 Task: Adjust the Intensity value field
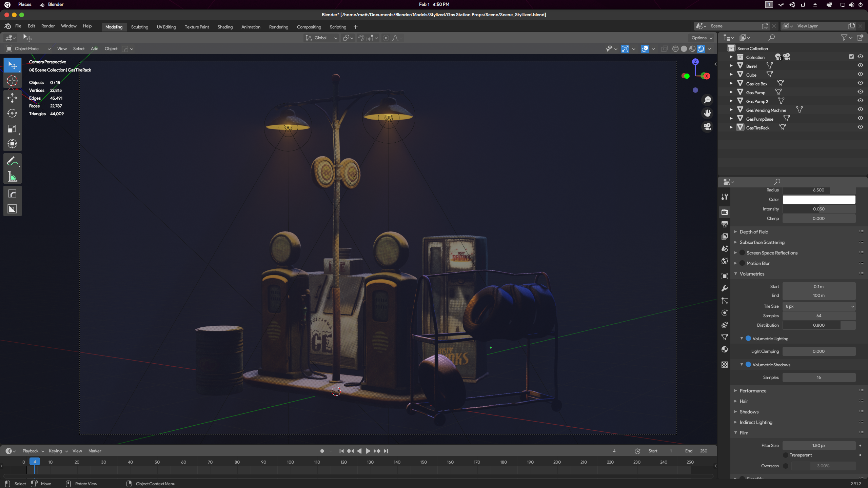(819, 209)
